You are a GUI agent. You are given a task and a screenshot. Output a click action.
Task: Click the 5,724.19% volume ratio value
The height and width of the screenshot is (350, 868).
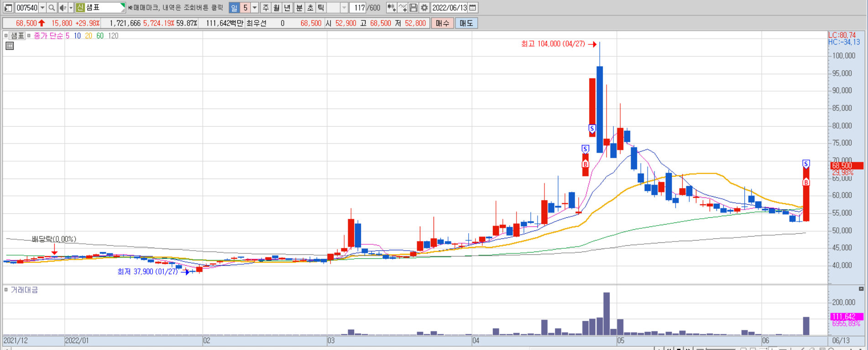click(158, 23)
